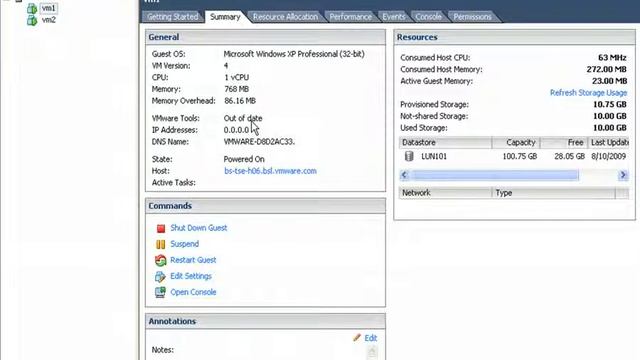Click Edit link in Annotations
Image resolution: width=640 pixels, height=360 pixels.
point(371,338)
